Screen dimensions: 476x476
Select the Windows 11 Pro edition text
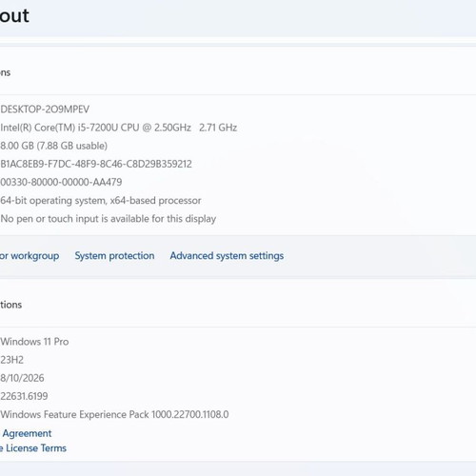pyautogui.click(x=34, y=342)
